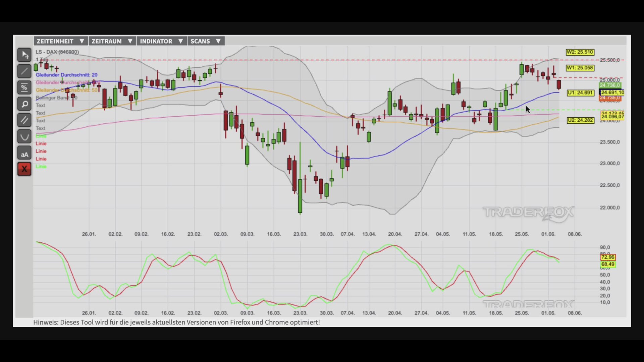Activate the aA text annotation tool
Screen dimensions: 644x362
24,153
